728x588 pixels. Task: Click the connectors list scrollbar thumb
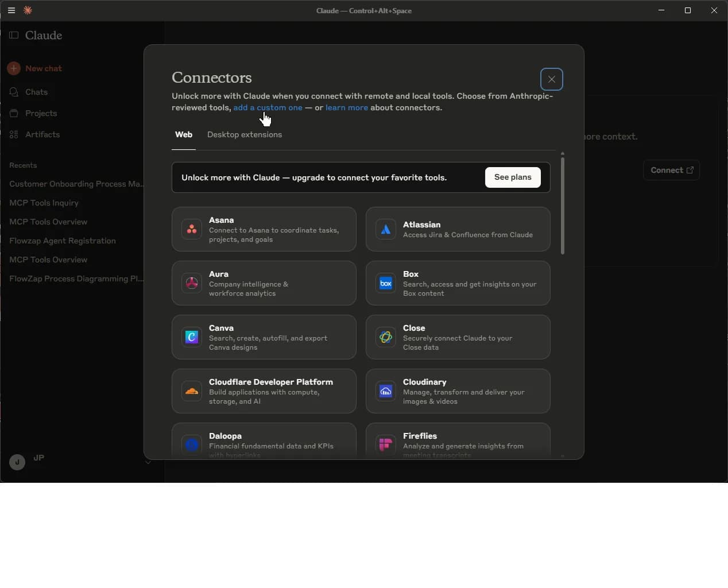(563, 206)
